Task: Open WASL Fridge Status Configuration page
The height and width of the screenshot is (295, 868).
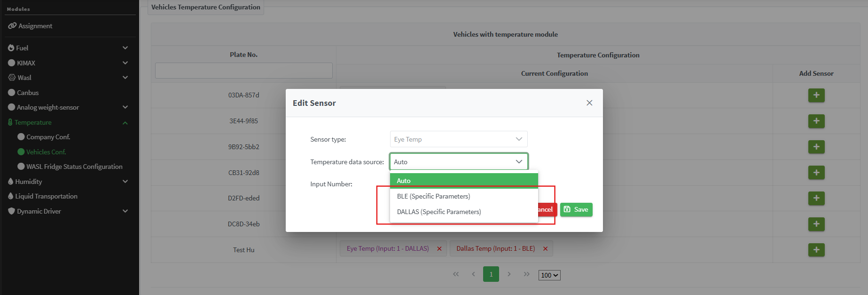Action: [x=74, y=167]
